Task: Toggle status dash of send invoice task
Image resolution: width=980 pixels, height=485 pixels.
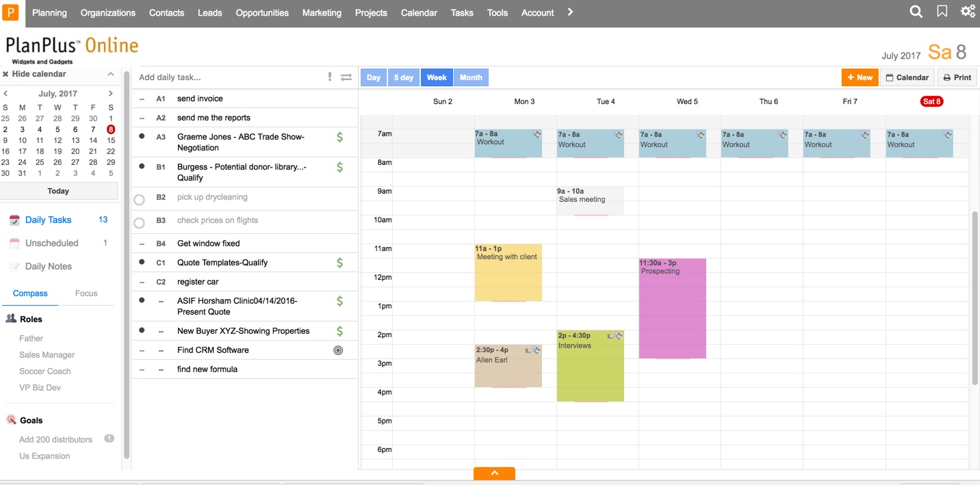Action: click(142, 99)
